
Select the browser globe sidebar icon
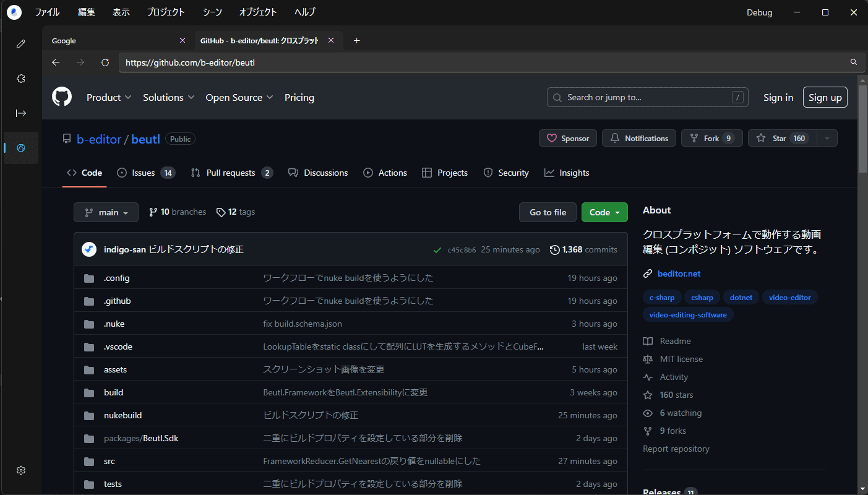point(21,148)
